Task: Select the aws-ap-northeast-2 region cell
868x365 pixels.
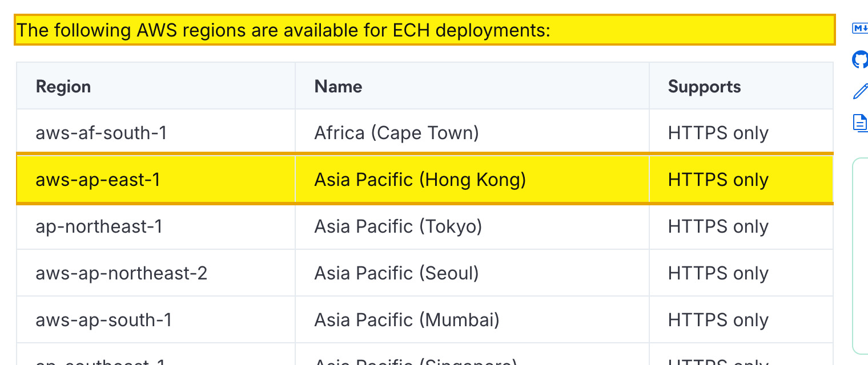Action: pos(156,273)
